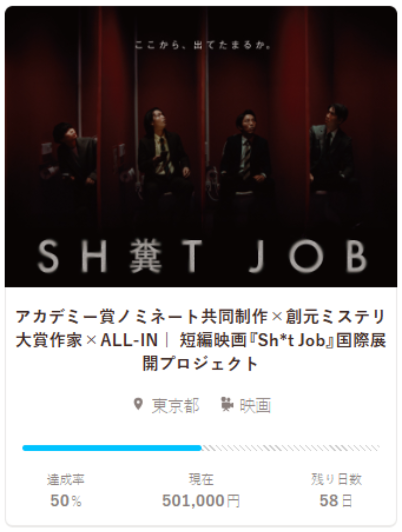Image resolution: width=402 pixels, height=532 pixels.
Task: Open the SH糞T JOB poster thumbnail
Action: 201,147
